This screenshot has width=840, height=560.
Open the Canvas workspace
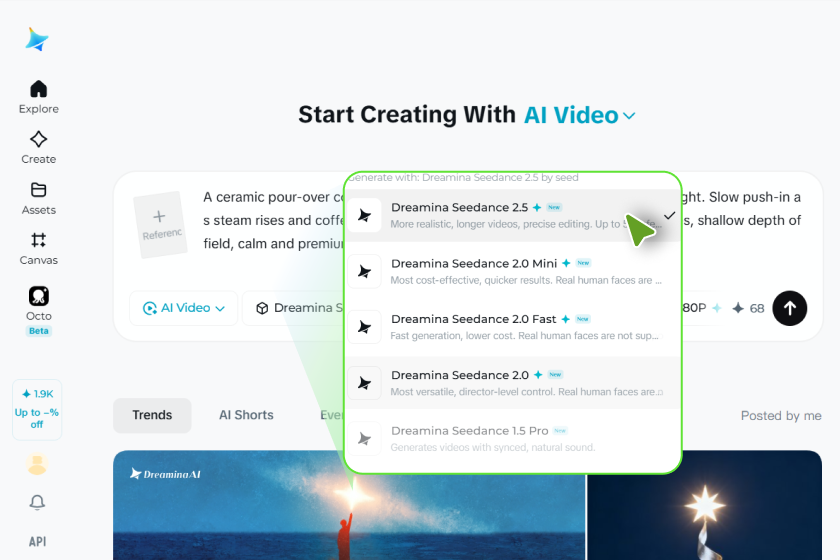39,249
